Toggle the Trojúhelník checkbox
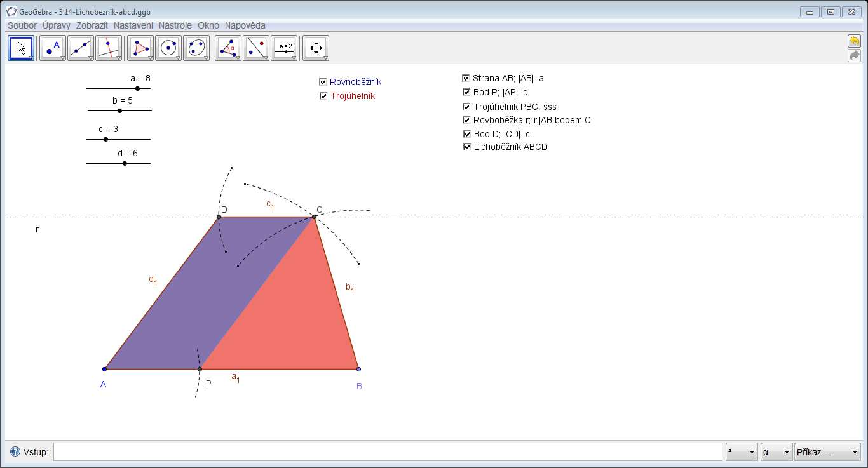Image resolution: width=868 pixels, height=468 pixels. point(323,96)
